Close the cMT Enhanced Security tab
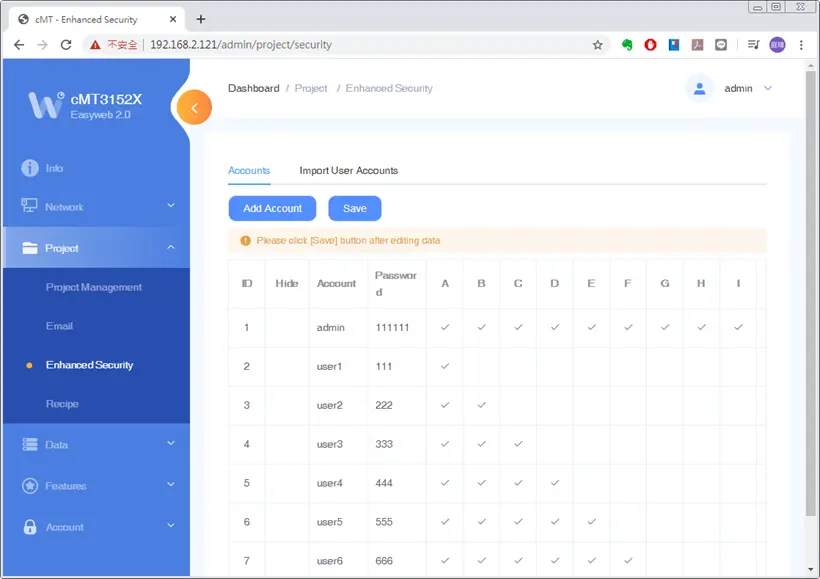The width and height of the screenshot is (820, 579). tap(173, 19)
